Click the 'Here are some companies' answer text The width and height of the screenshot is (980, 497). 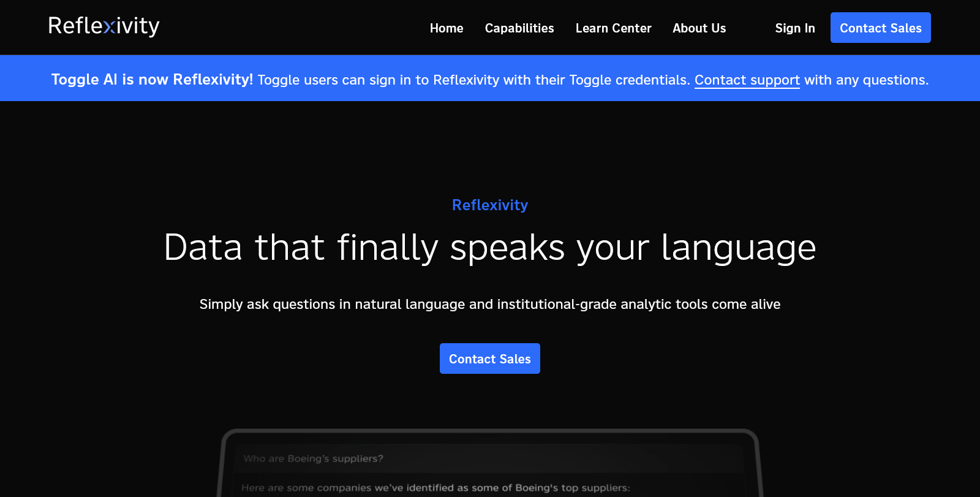(x=435, y=488)
